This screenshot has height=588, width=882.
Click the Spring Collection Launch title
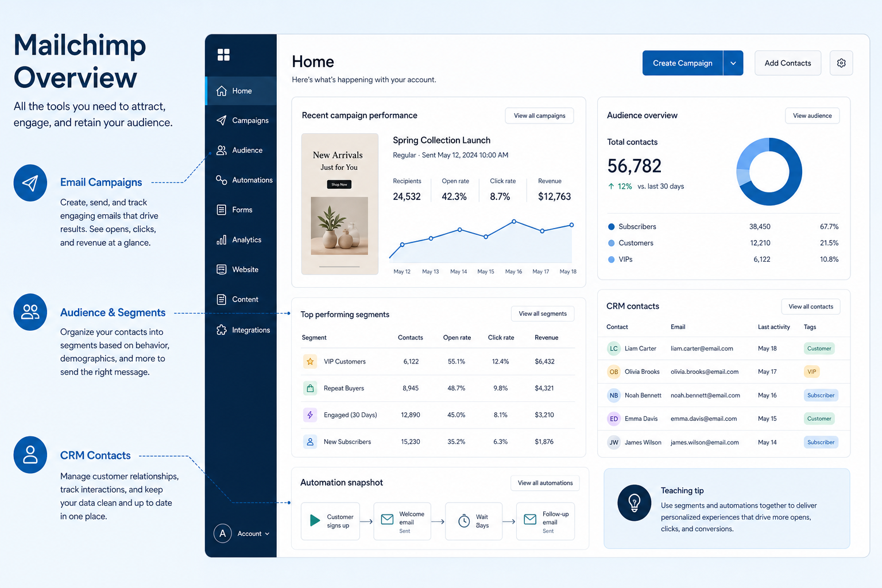tap(442, 140)
